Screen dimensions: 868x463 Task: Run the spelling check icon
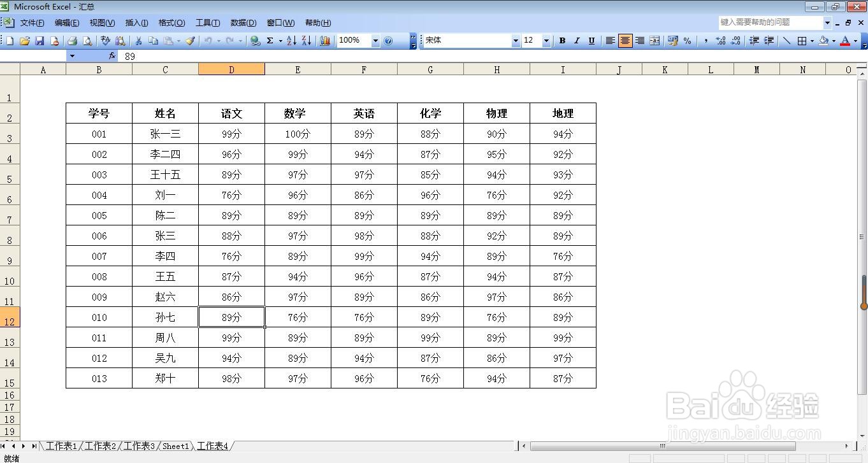tap(105, 40)
